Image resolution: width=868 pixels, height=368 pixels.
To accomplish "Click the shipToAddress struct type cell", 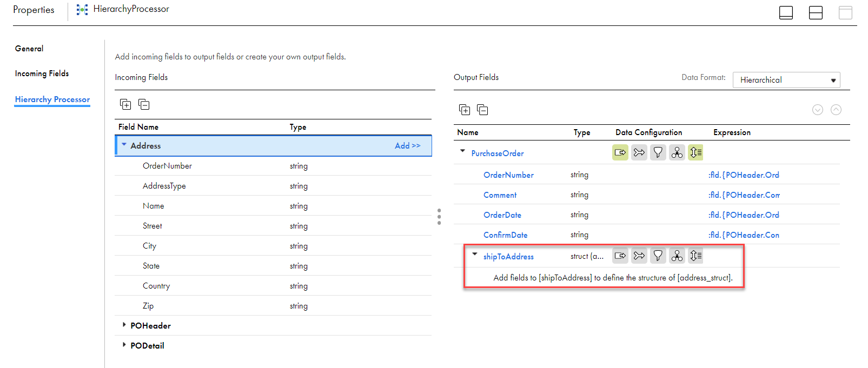I will (587, 257).
